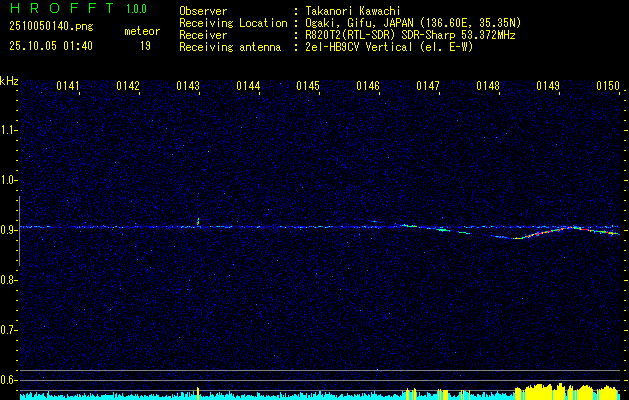Click the 'Receiving Location' label

(233, 23)
